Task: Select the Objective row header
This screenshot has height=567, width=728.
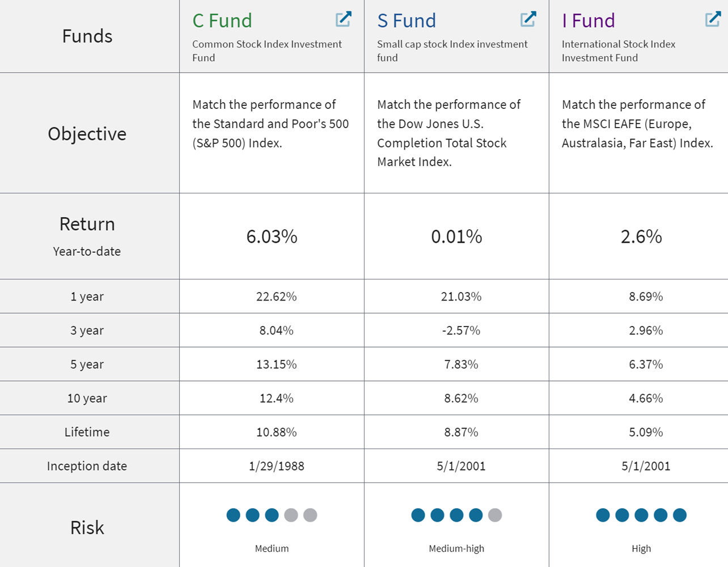Action: (87, 134)
